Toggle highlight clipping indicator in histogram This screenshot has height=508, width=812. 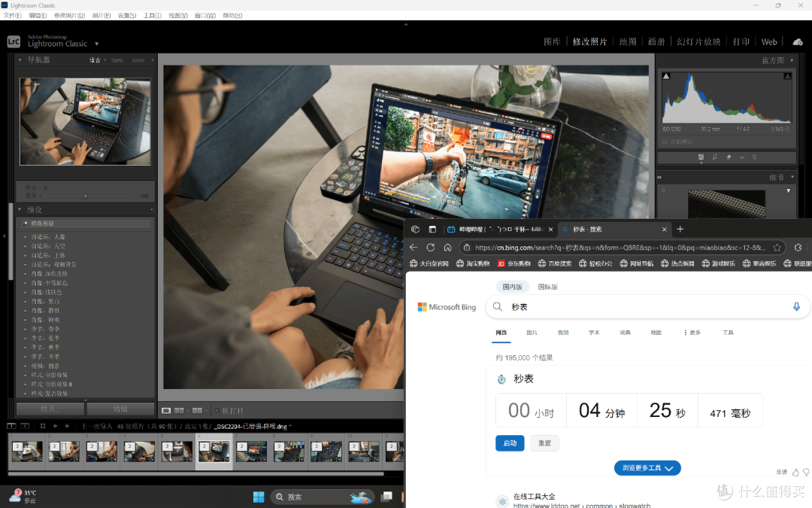point(787,76)
